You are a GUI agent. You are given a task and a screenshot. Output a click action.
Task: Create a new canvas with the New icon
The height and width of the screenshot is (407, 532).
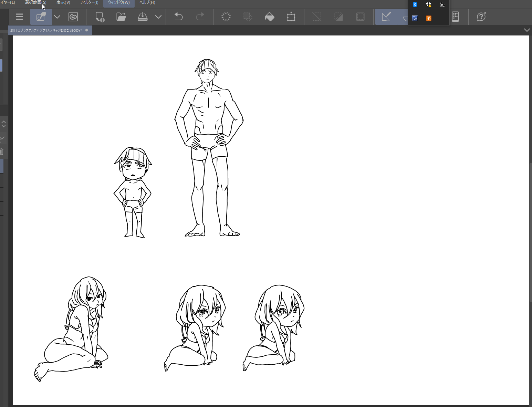coord(100,17)
